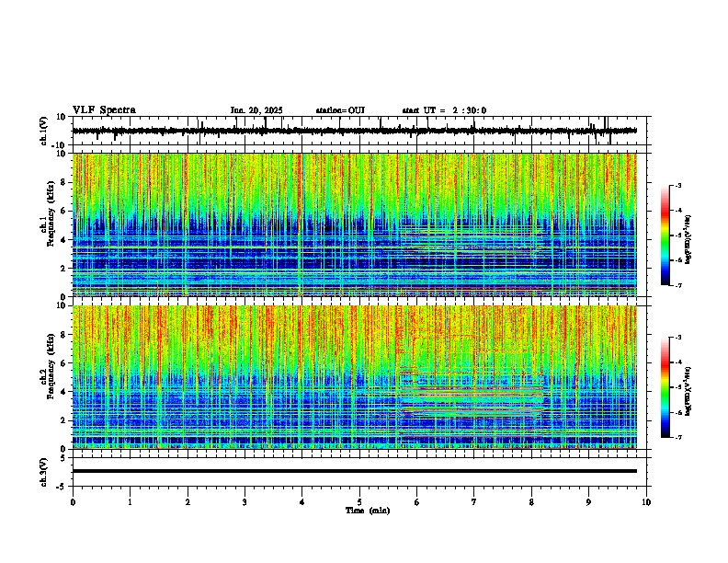728x563 pixels.
Task: Click tick label "3" on the Time axis
Action: tap(245, 502)
